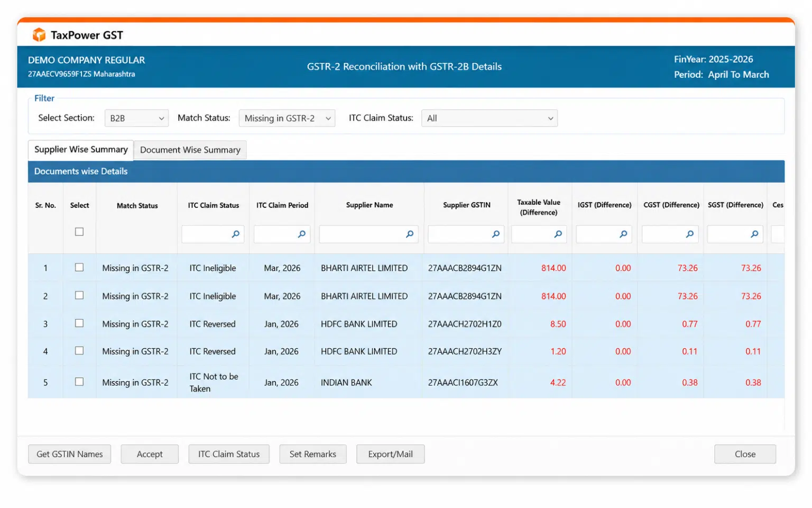Expand the Match Status dropdown
The height and width of the screenshot is (508, 812).
point(287,118)
